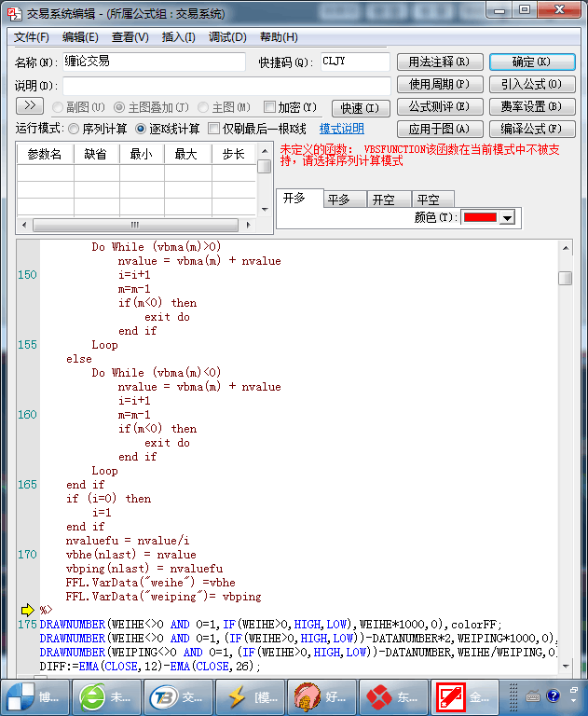
Task: Open the red diamond 东 taskbar app
Action: [x=392, y=696]
